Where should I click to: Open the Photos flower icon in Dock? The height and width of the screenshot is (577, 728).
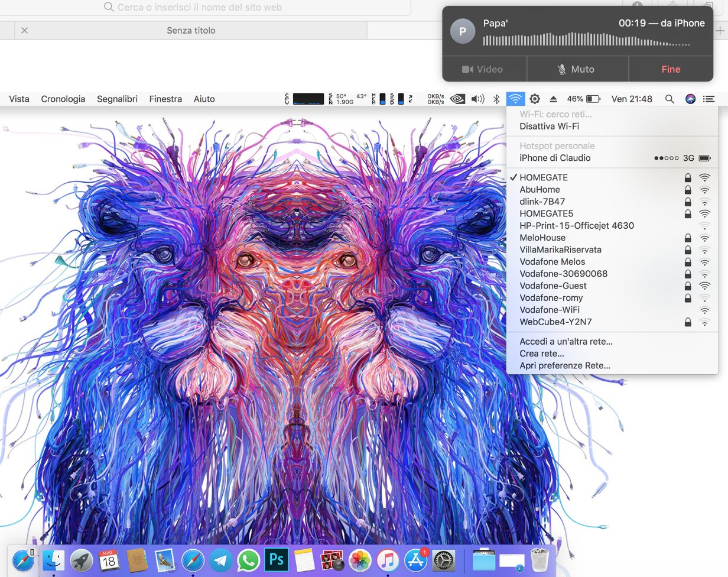click(x=360, y=560)
